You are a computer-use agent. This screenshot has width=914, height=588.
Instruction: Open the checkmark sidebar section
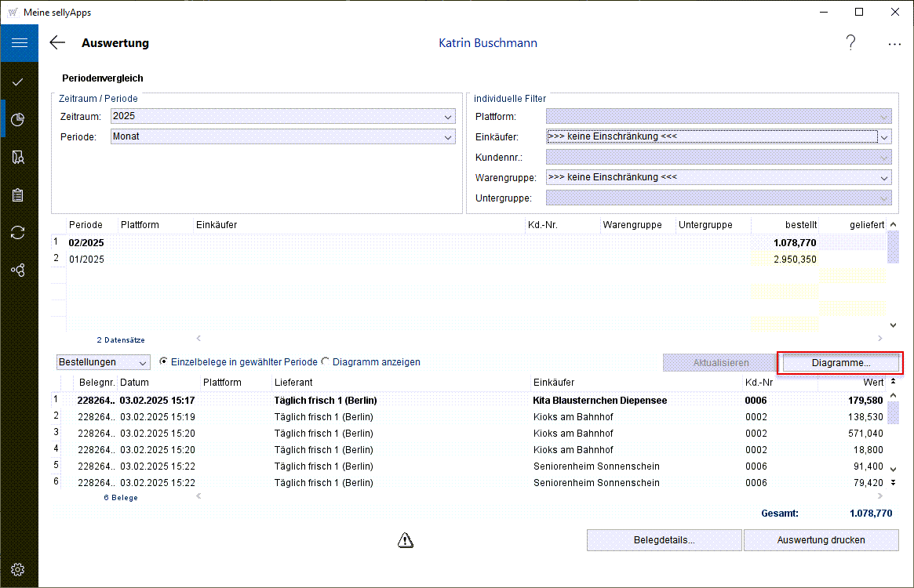pyautogui.click(x=19, y=82)
